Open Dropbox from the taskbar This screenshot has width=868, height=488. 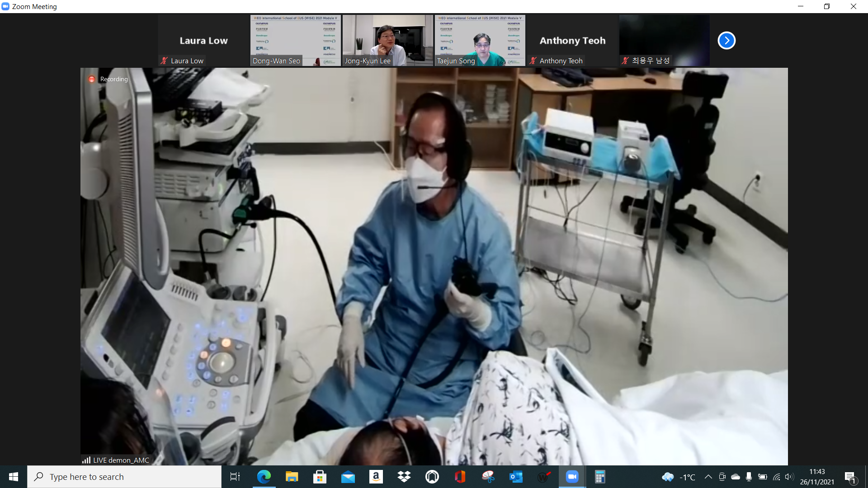404,477
